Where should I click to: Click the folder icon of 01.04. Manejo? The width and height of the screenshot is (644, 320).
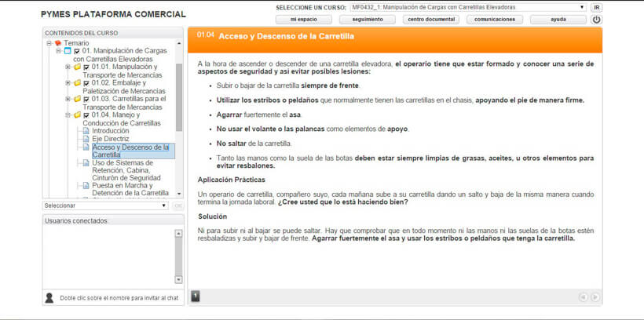point(77,115)
